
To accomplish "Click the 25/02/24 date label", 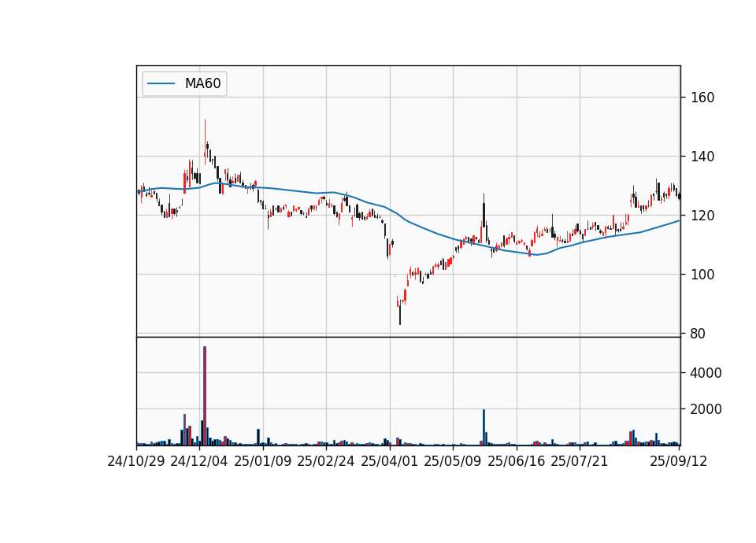I will (x=326, y=461).
